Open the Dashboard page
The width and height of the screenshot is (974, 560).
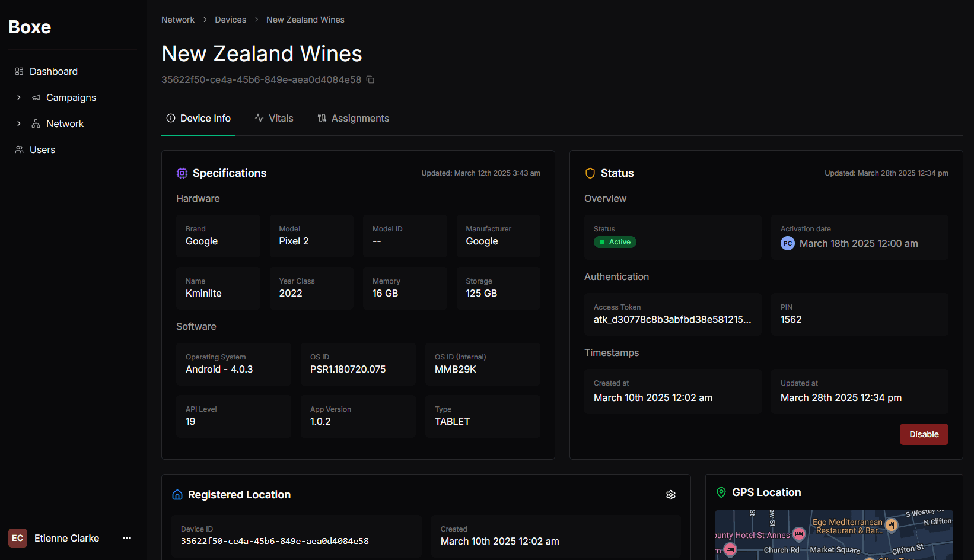[53, 71]
